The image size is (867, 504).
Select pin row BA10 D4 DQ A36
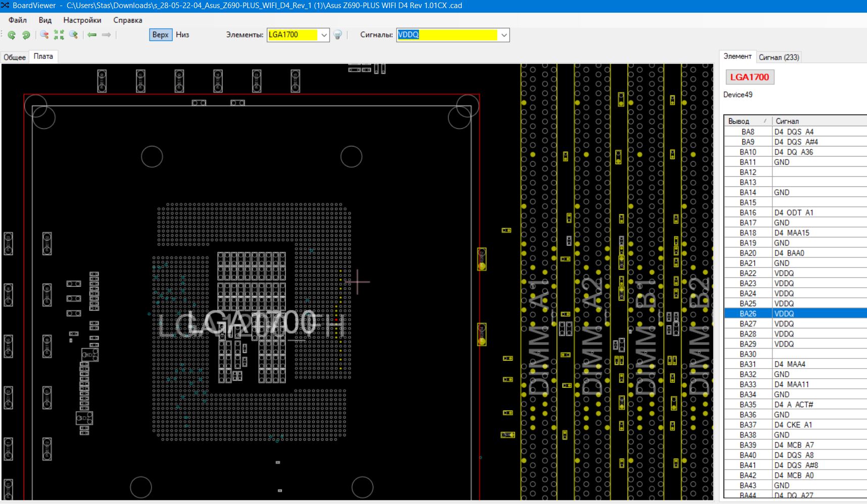(x=796, y=152)
